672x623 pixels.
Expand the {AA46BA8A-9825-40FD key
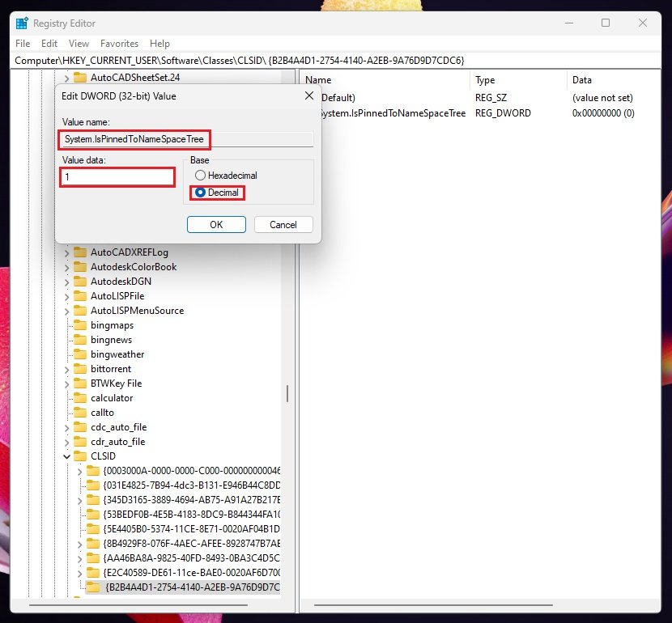click(x=79, y=558)
